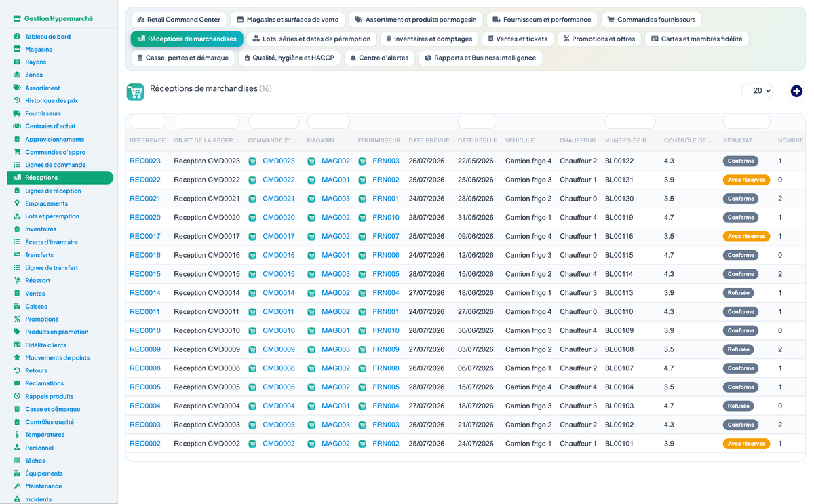Open supplier link FRN010 in REC0020 row
The height and width of the screenshot is (504, 814).
(x=386, y=218)
